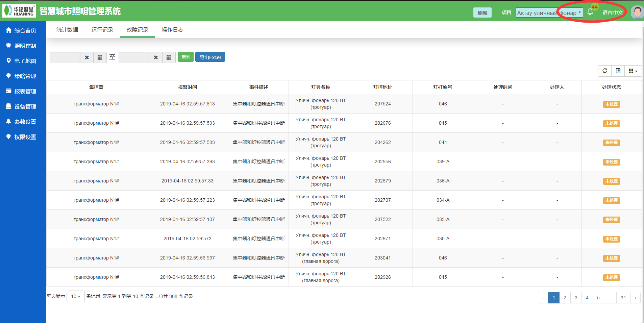Go to page 2
The image size is (644, 323).
point(565,298)
